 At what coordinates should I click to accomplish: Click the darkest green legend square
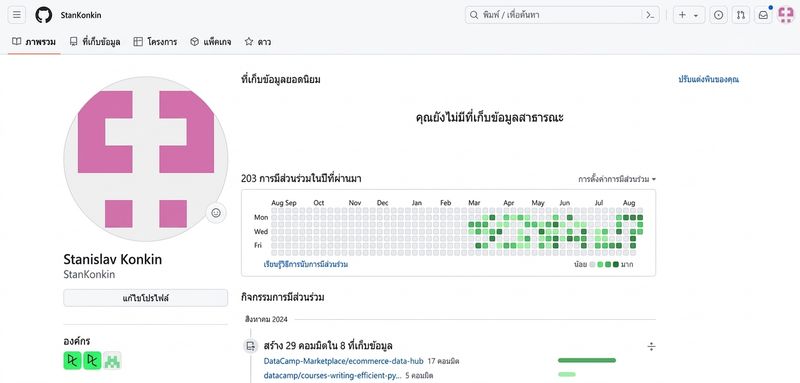pos(616,265)
